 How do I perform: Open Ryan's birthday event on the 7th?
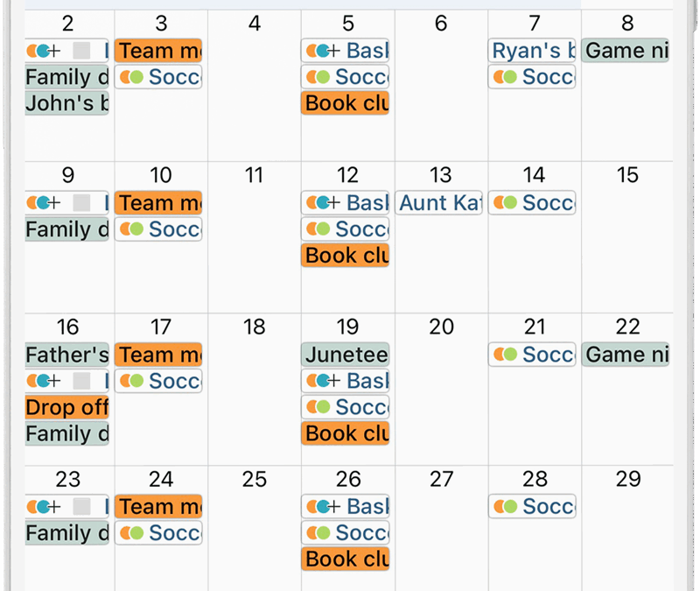(532, 51)
